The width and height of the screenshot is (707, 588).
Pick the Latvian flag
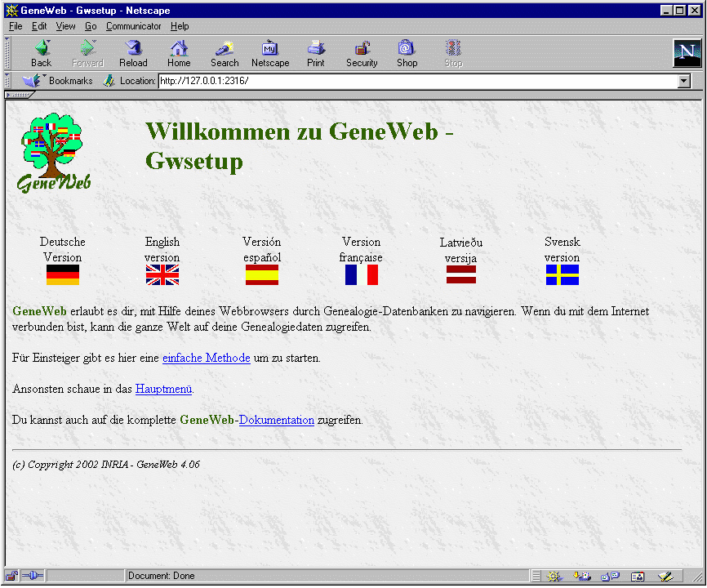pos(461,274)
